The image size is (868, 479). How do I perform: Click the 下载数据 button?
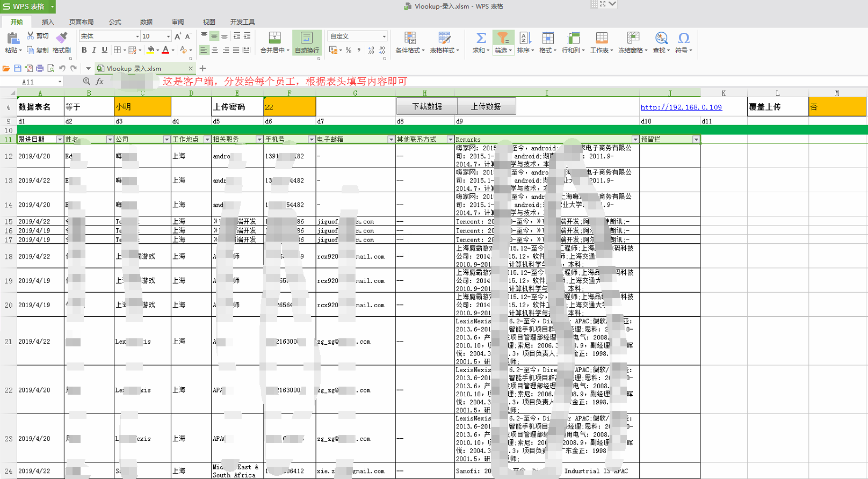point(426,106)
